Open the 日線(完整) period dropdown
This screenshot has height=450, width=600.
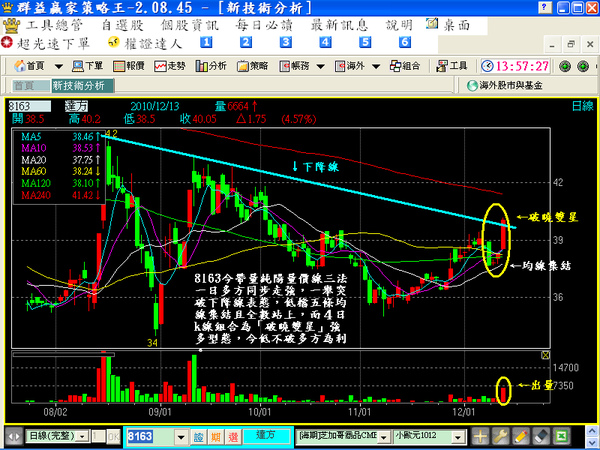(82, 436)
